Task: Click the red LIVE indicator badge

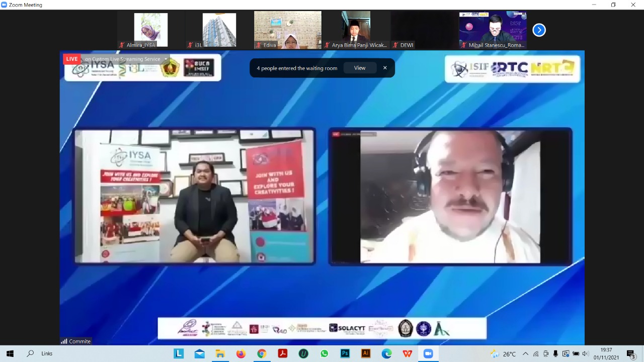Action: click(x=71, y=59)
